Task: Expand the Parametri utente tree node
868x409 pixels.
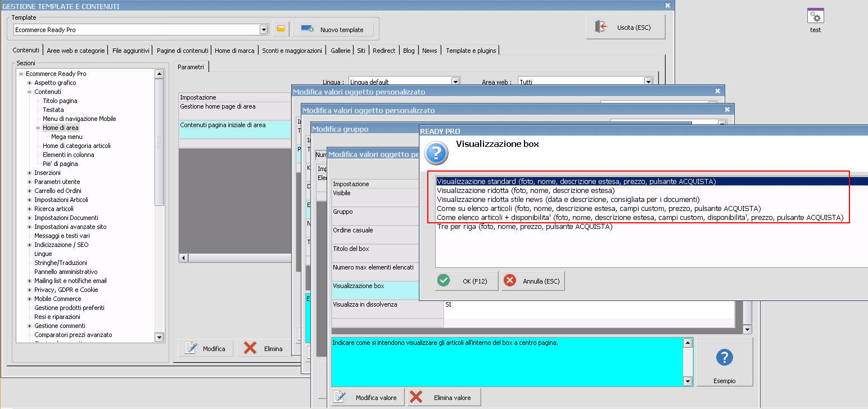Action: point(29,182)
